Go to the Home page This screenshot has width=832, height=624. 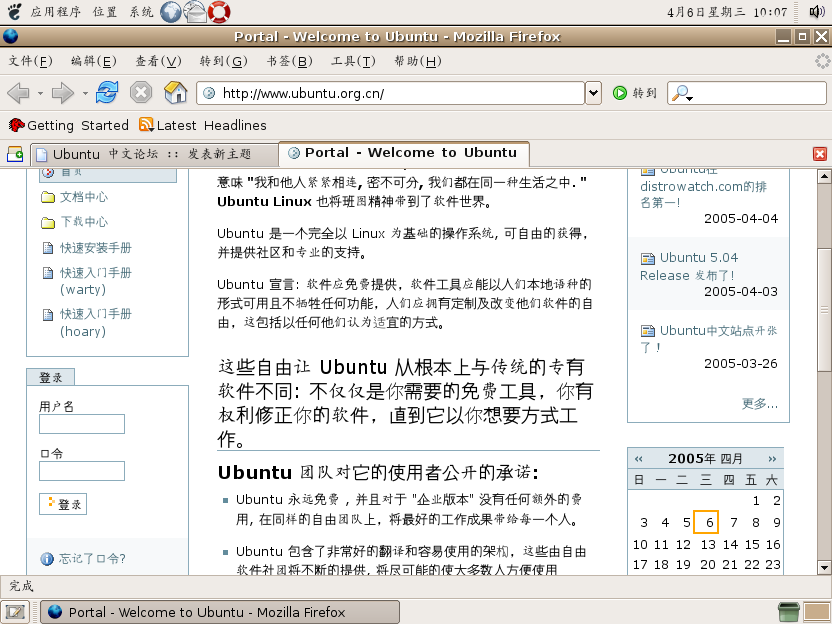pyautogui.click(x=176, y=93)
